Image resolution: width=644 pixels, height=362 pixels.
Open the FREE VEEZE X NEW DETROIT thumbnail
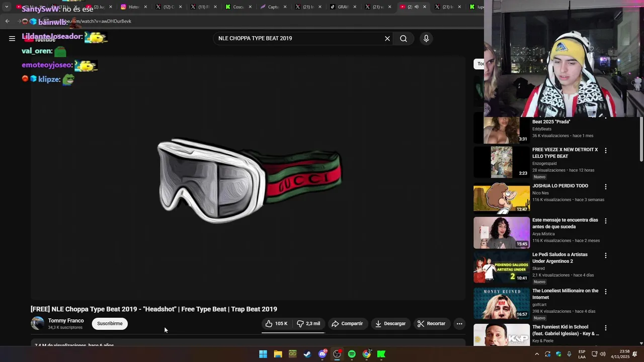pyautogui.click(x=502, y=162)
